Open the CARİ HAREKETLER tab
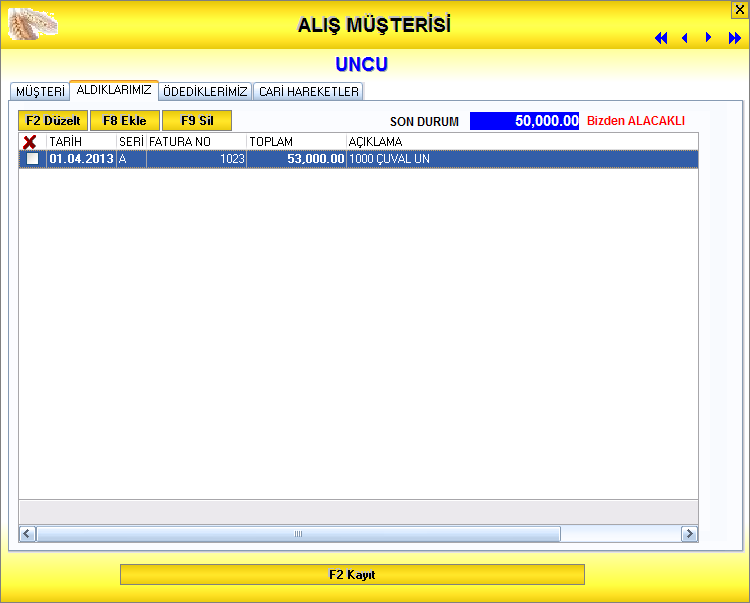This screenshot has width=750, height=603. [x=308, y=91]
